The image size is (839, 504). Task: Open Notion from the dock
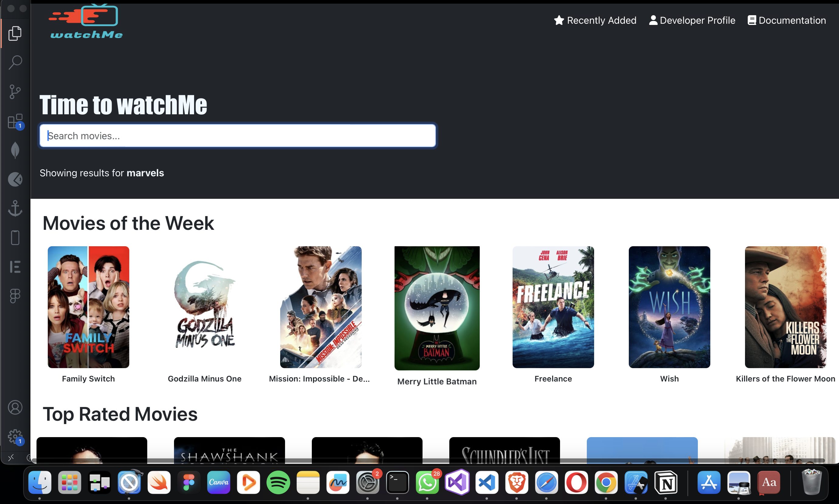pyautogui.click(x=665, y=482)
